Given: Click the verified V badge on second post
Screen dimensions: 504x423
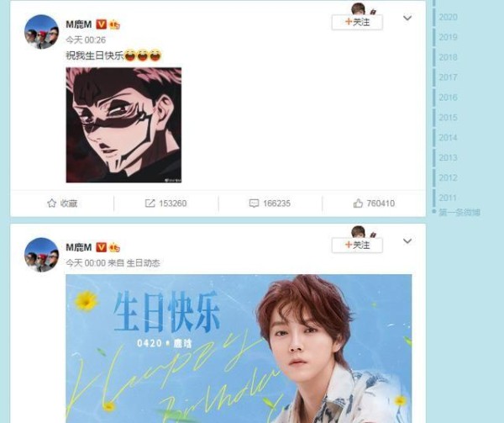Looking at the screenshot, I should [x=102, y=247].
